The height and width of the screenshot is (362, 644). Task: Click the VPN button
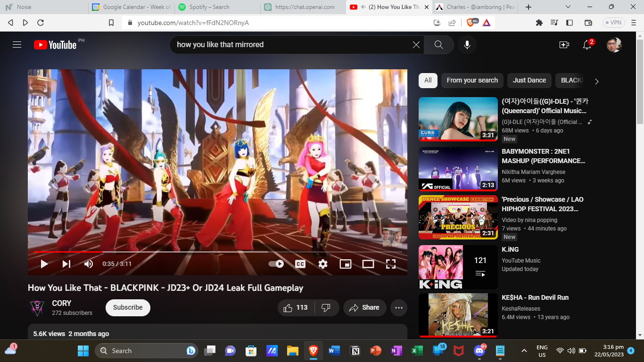pyautogui.click(x=613, y=23)
